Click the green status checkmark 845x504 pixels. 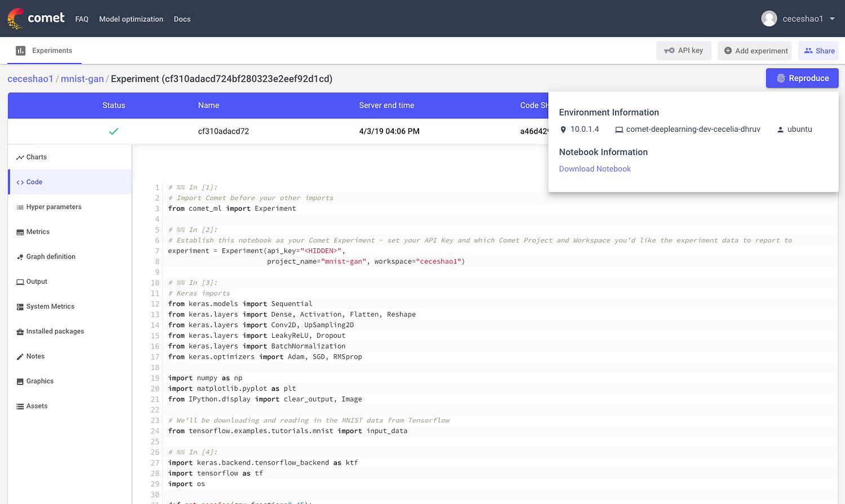[x=114, y=131]
